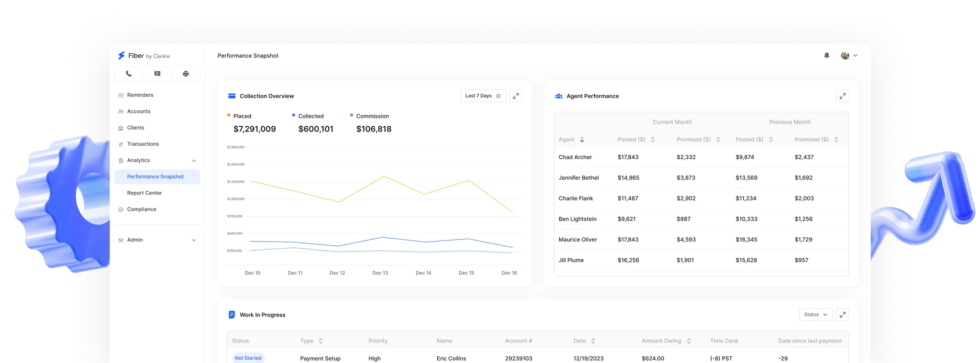Expand the Agent Performance panel fullscreen
Image resolution: width=980 pixels, height=363 pixels.
(842, 96)
